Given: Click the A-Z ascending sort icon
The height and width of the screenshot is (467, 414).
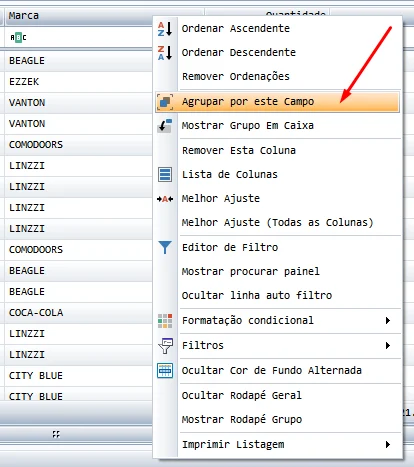Looking at the screenshot, I should [165, 29].
